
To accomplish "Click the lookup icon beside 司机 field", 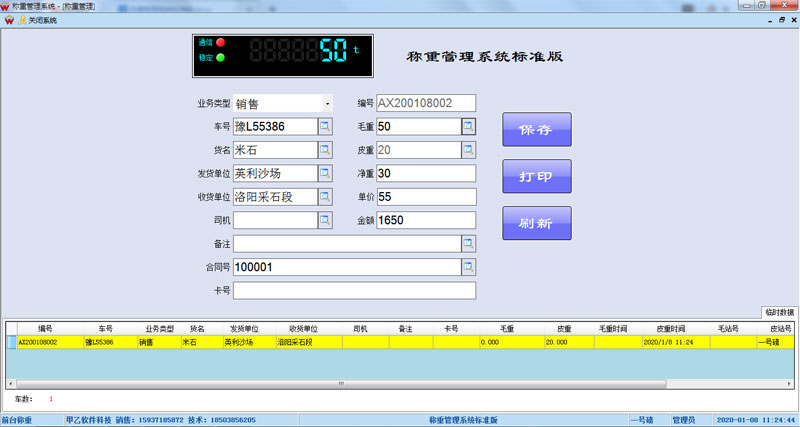I will [325, 220].
